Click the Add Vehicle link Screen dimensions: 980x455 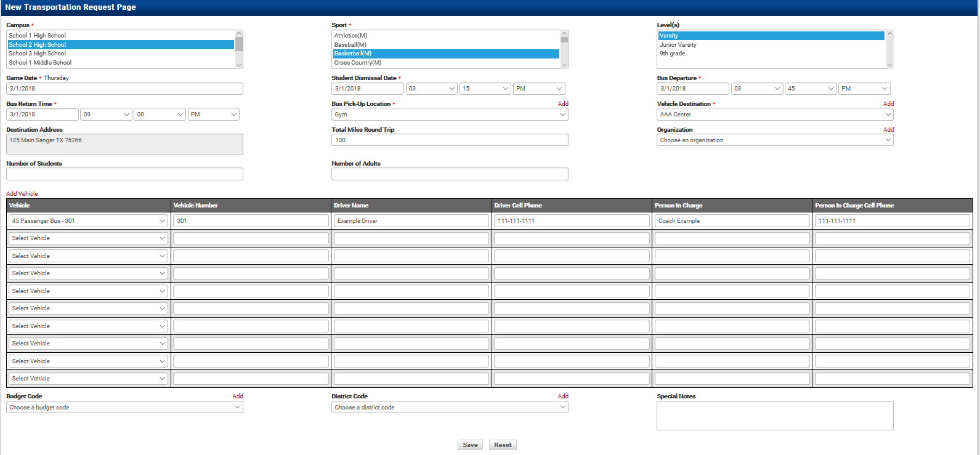22,194
